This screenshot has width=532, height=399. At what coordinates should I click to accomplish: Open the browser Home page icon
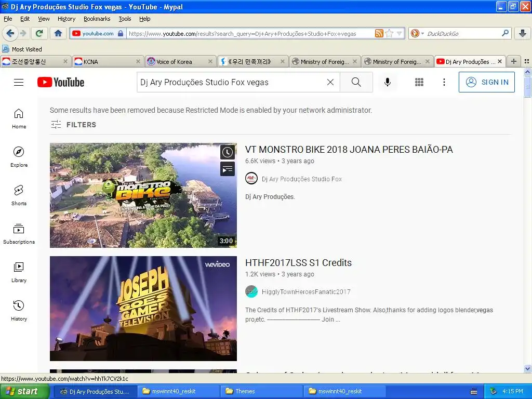click(58, 33)
